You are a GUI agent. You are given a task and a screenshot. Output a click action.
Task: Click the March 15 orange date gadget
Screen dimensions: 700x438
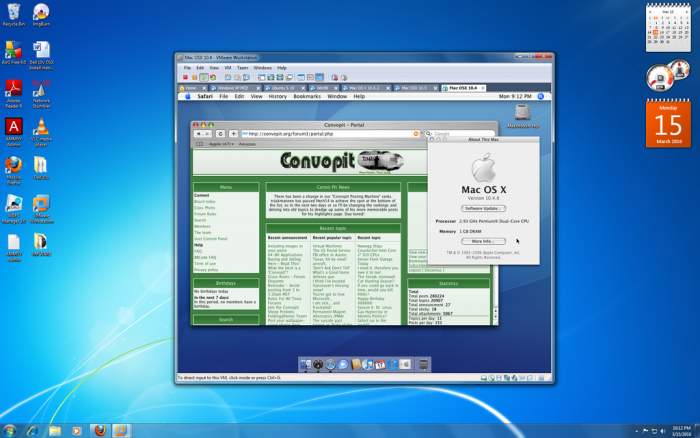(668, 124)
